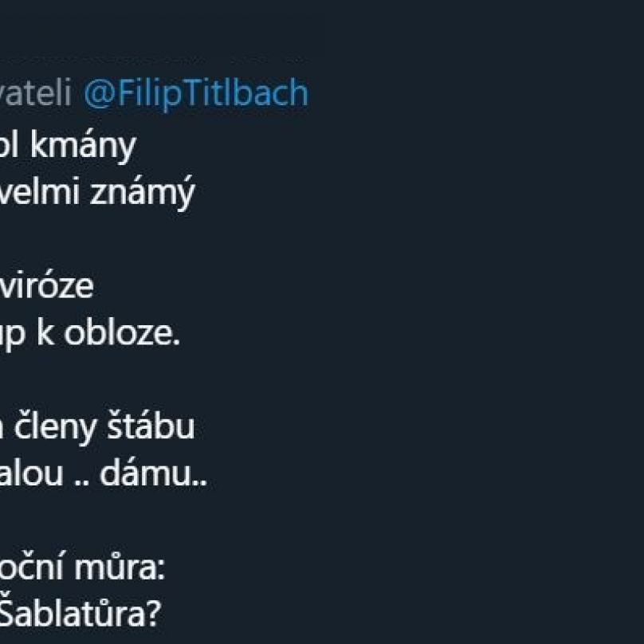This screenshot has width=644, height=644.
Task: Click the 'up' fragment before 'k obloze.'
Action: pyautogui.click(x=14, y=334)
